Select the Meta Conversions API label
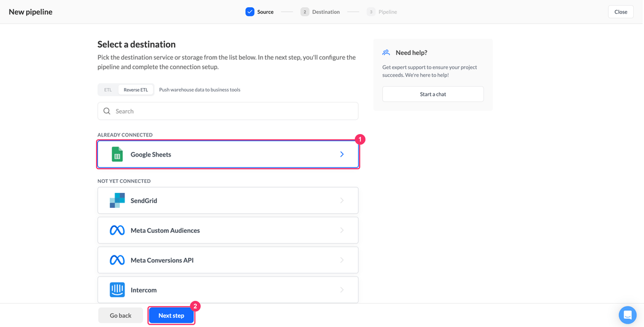The height and width of the screenshot is (327, 644). point(162,260)
